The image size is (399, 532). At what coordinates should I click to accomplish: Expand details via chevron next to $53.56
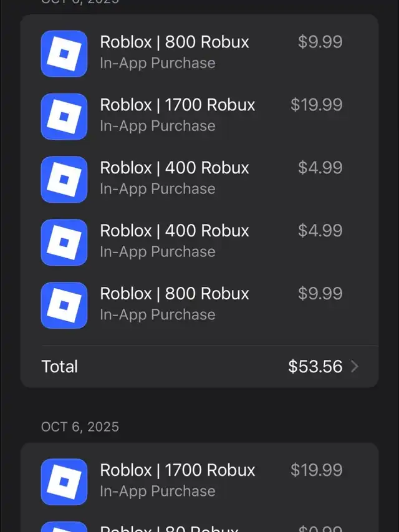[x=355, y=367]
